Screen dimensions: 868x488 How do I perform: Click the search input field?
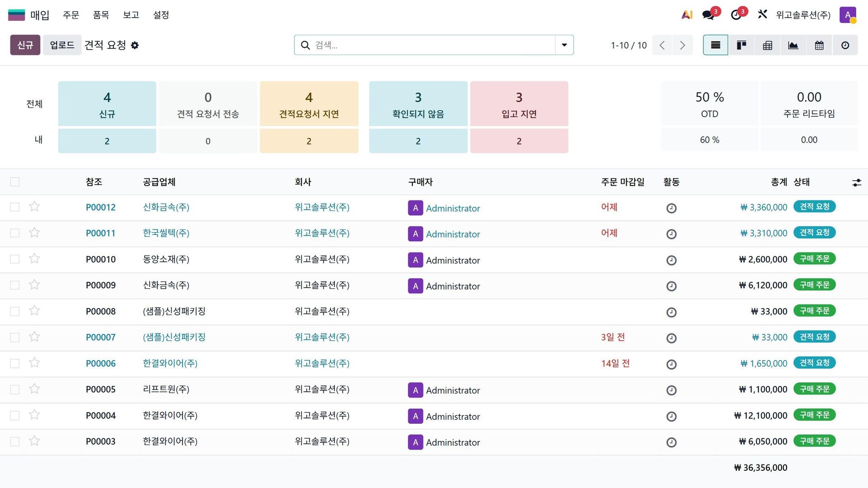pyautogui.click(x=433, y=45)
